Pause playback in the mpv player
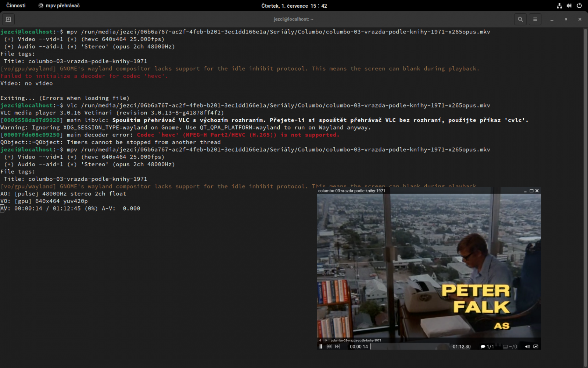 321,347
